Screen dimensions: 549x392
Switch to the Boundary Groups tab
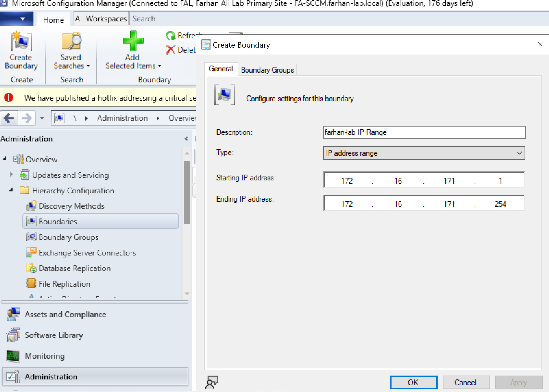267,70
